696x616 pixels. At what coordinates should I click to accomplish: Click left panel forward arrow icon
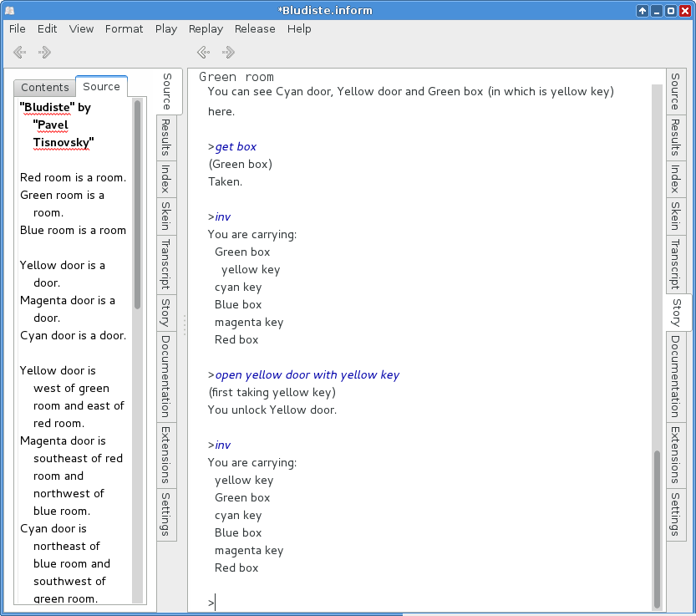coord(44,53)
